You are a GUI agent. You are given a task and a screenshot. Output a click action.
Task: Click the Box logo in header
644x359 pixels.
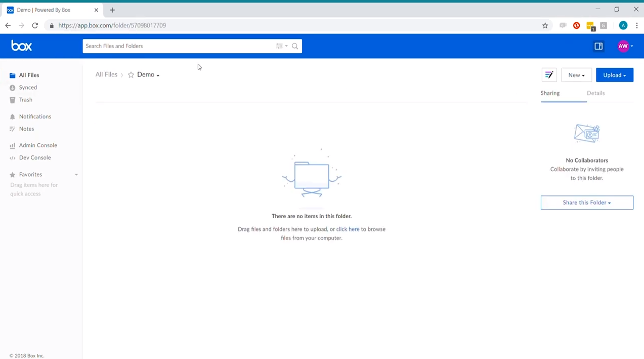(21, 46)
